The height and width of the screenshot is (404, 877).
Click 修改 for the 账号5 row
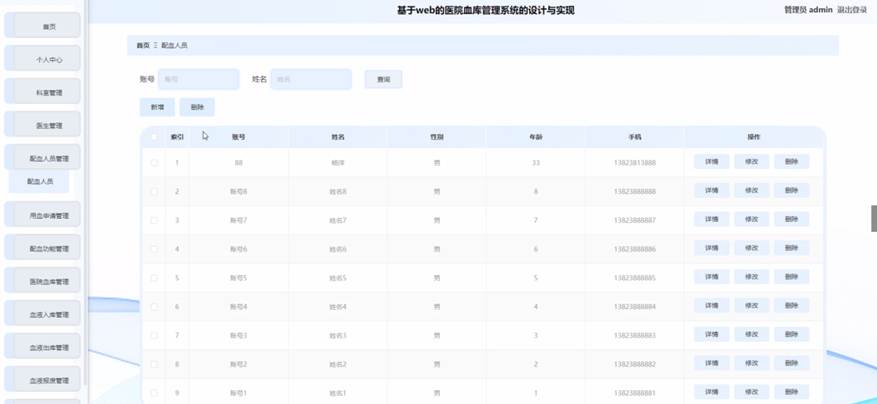pyautogui.click(x=751, y=277)
